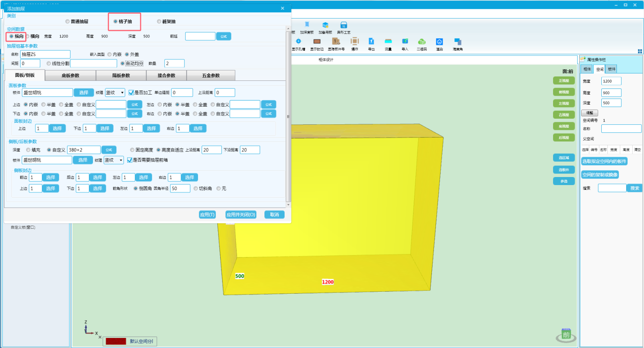Click the drawer 名称 input field
This screenshot has width=644, height=348.
point(45,54)
